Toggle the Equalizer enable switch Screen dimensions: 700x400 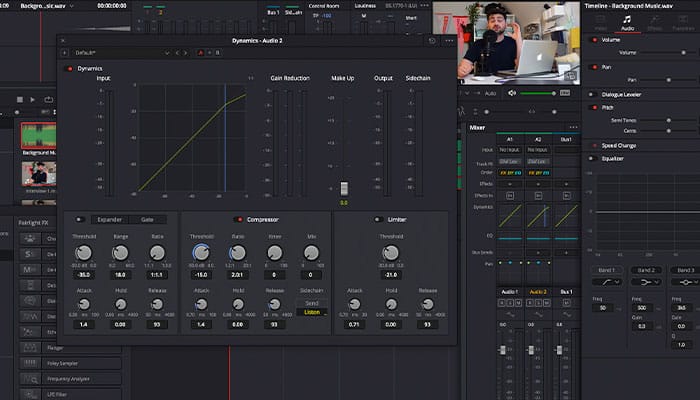click(594, 158)
